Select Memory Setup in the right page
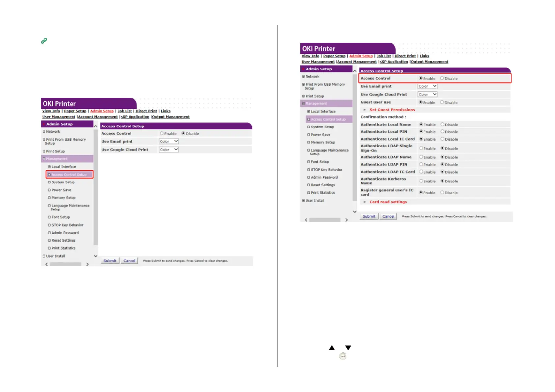The width and height of the screenshot is (555, 392). point(323,142)
